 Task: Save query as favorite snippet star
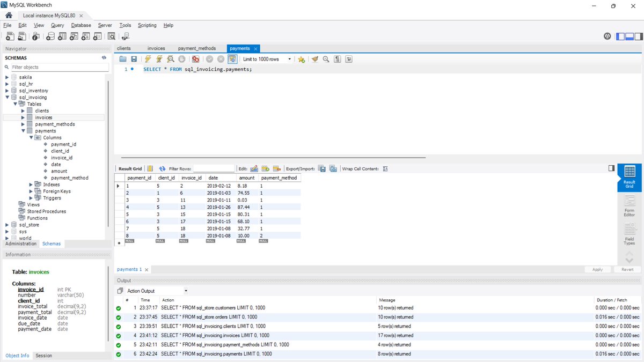pos(302,59)
